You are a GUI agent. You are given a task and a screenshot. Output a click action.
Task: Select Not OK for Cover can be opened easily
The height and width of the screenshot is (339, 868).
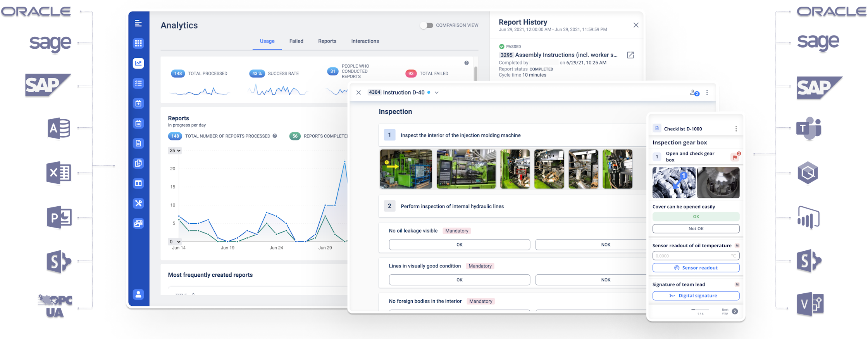(696, 229)
